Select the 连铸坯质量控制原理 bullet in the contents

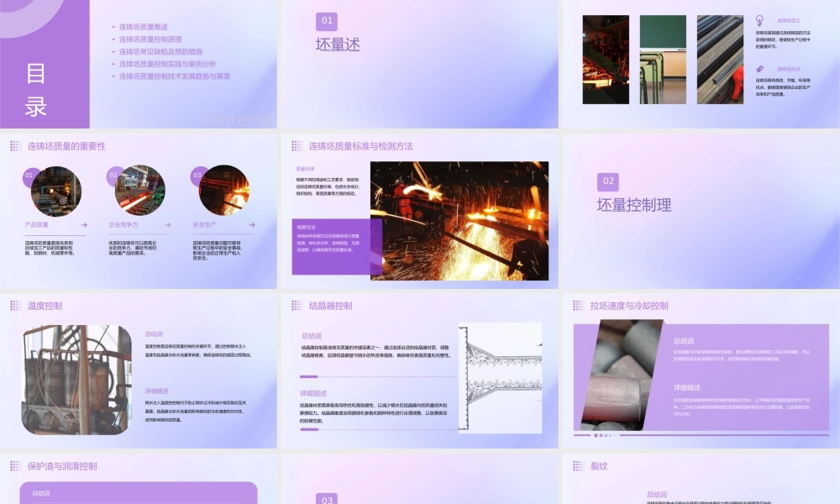(150, 39)
